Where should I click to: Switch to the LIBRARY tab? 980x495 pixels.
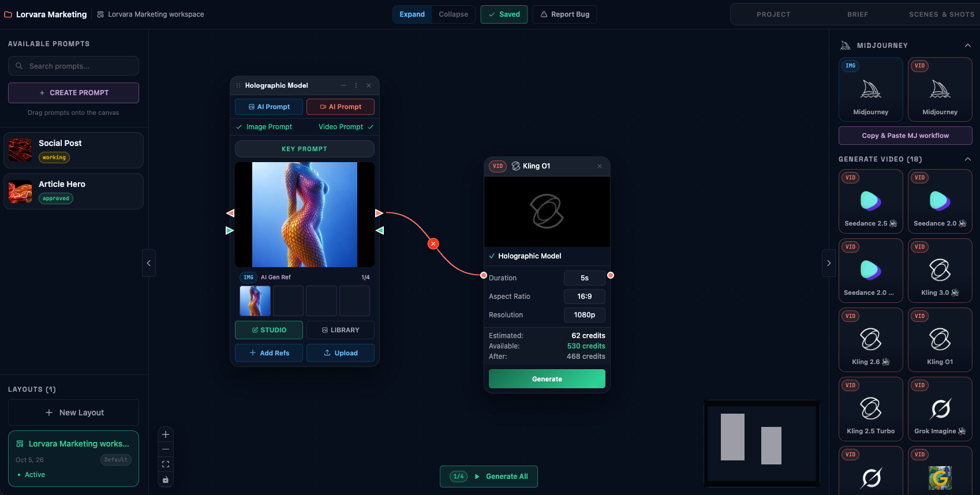[x=341, y=330]
